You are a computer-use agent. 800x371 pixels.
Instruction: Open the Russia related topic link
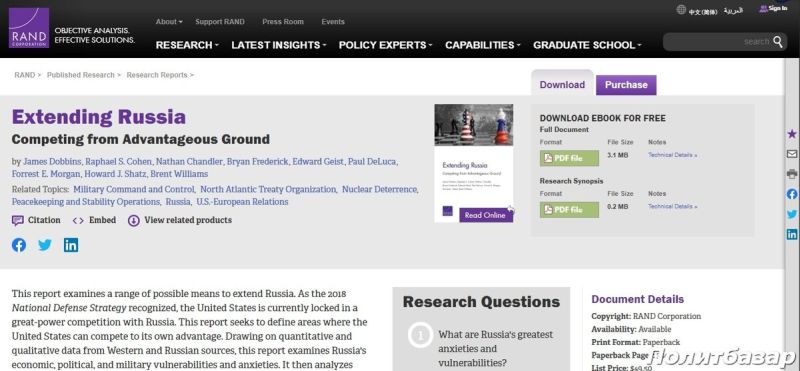pyautogui.click(x=178, y=202)
